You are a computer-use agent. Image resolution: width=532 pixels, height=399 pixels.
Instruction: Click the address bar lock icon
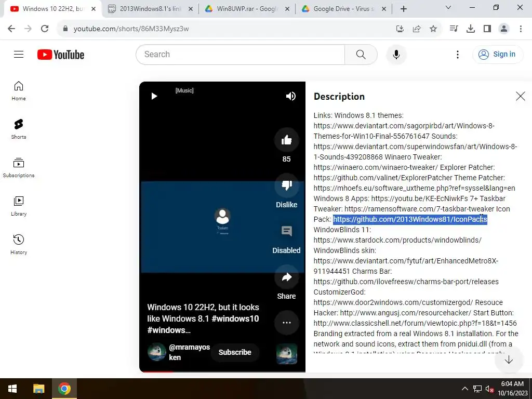(x=65, y=29)
